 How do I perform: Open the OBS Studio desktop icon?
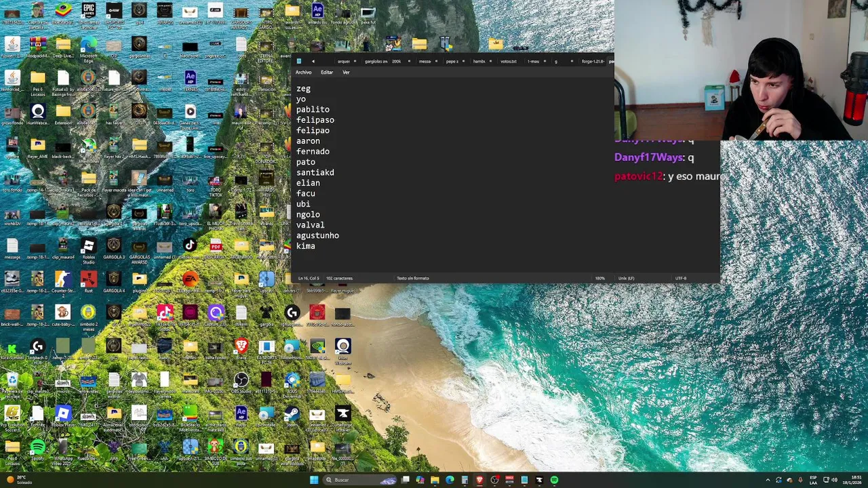[241, 382]
